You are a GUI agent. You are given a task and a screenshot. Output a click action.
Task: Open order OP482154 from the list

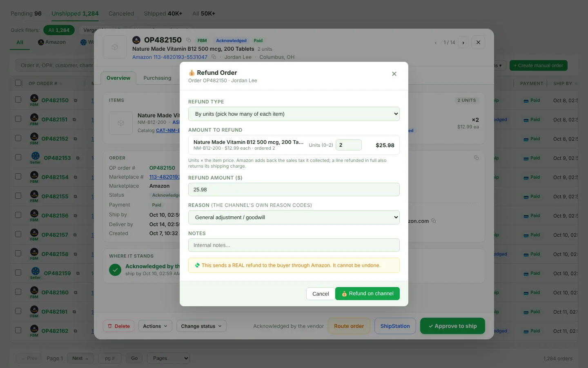[x=55, y=177]
